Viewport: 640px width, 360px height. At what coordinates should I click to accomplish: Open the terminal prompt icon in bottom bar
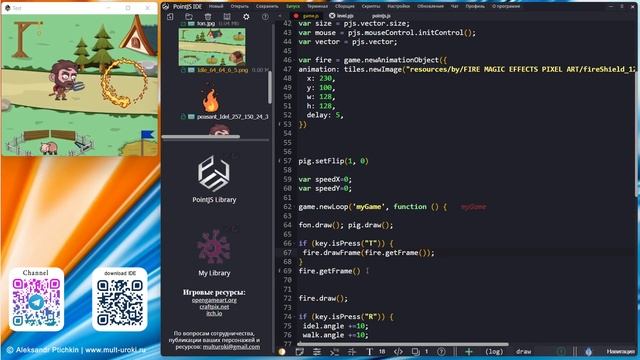[x=334, y=351]
